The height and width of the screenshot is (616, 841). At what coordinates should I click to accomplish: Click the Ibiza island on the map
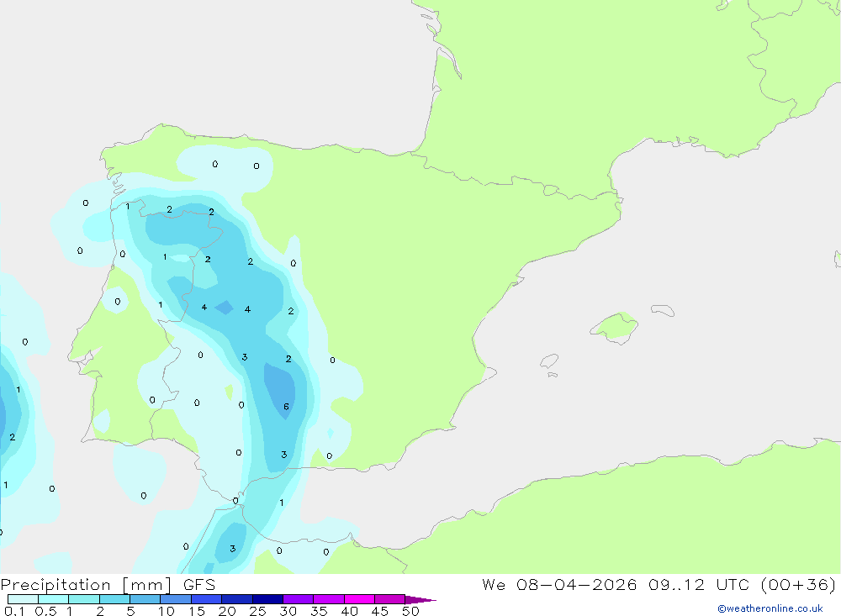[x=549, y=361]
